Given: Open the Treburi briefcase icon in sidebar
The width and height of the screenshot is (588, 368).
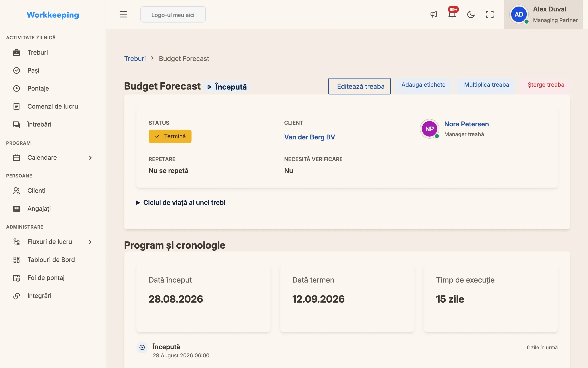Looking at the screenshot, I should 17,52.
